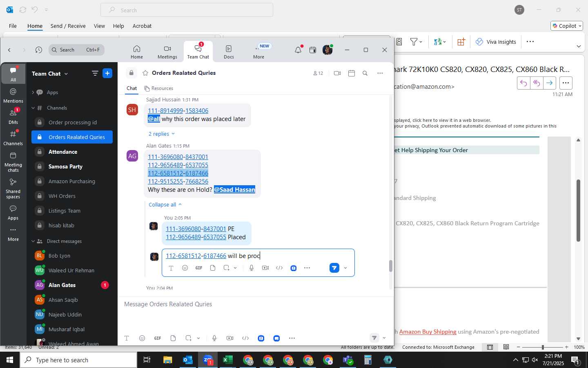Open the order link 112-9515255-7668256

tap(178, 182)
